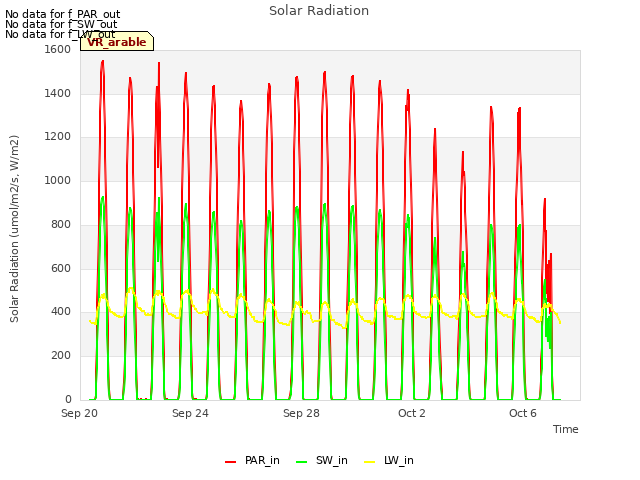Click the Time axis title
The width and height of the screenshot is (640, 480).
(x=566, y=429)
